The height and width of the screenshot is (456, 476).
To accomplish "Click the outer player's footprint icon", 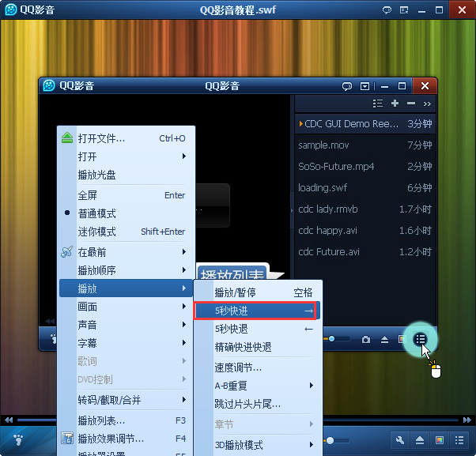I will pos(18,439).
